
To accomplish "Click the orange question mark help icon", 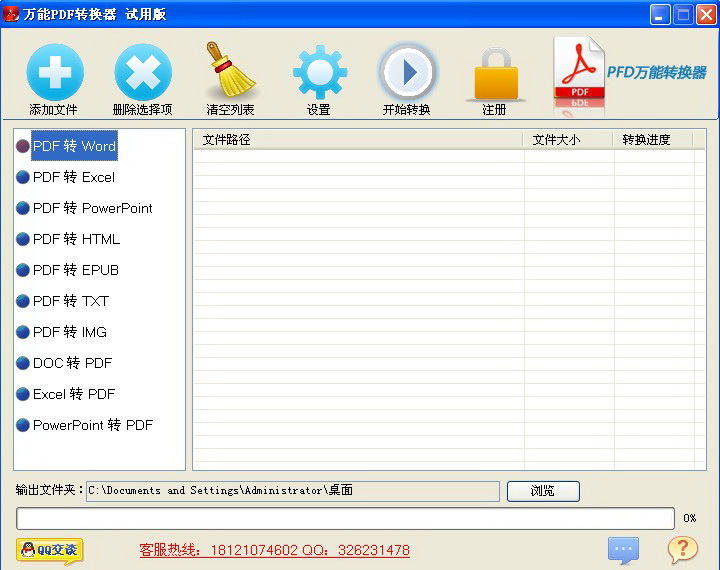I will pos(683,549).
